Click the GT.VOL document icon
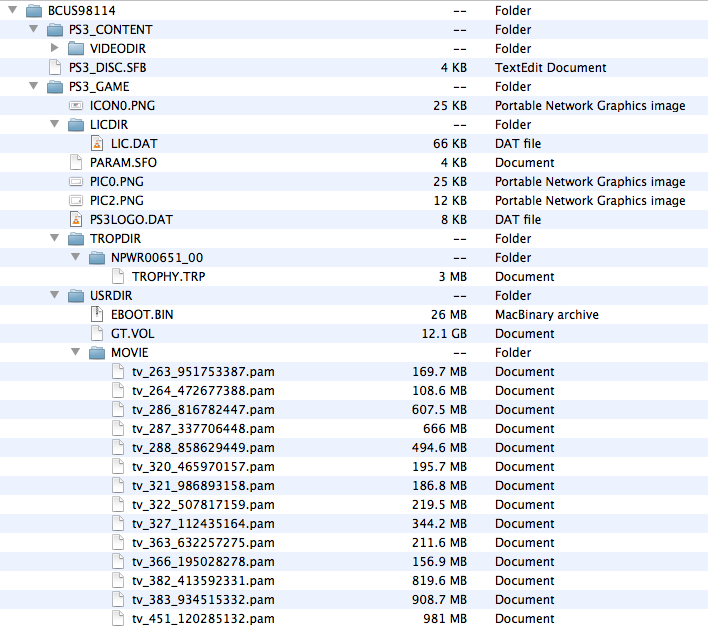The image size is (708, 627). click(97, 334)
